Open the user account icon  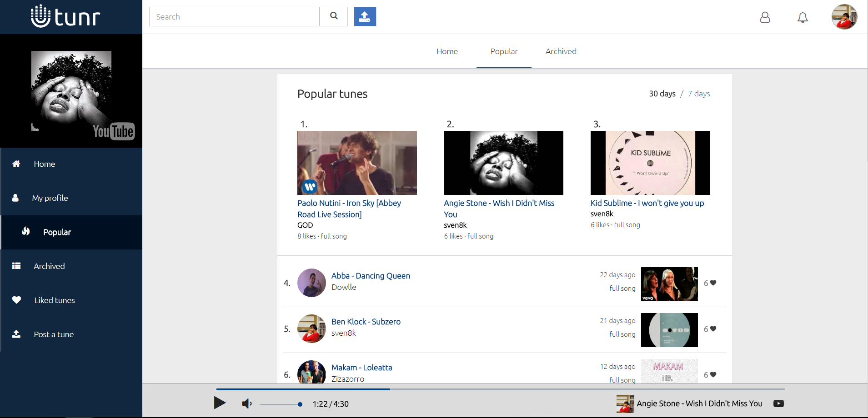[x=765, y=17]
